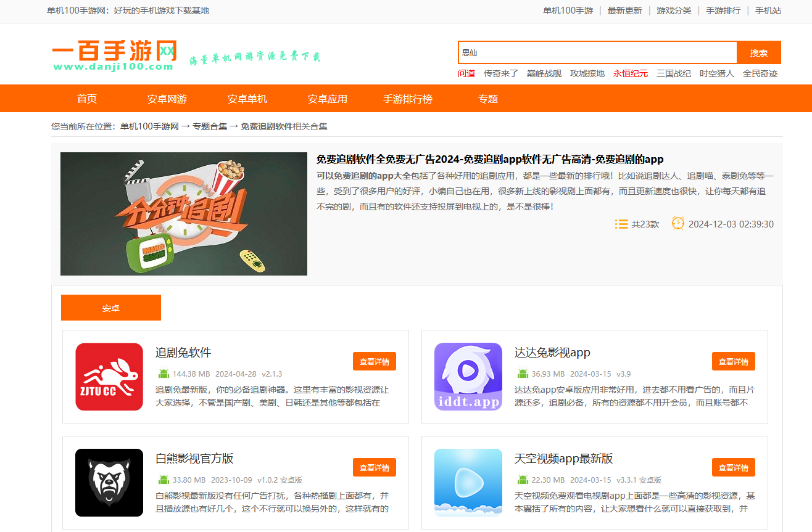Image resolution: width=812 pixels, height=532 pixels.
Task: Click the v2.1.3 version text
Action: click(x=272, y=374)
